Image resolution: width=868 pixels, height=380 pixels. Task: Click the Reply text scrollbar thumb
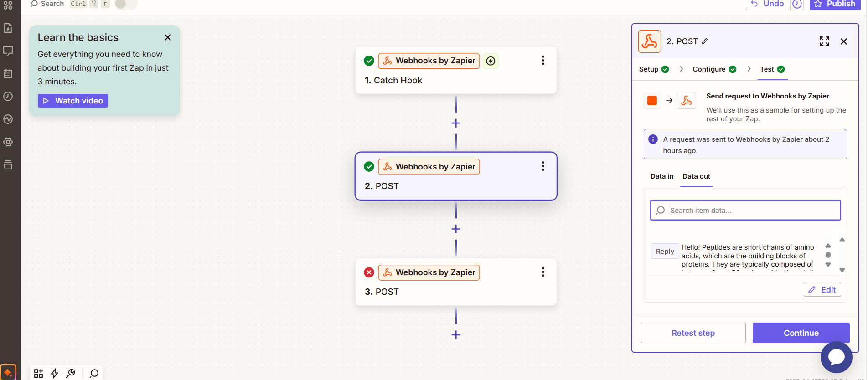coord(828,255)
